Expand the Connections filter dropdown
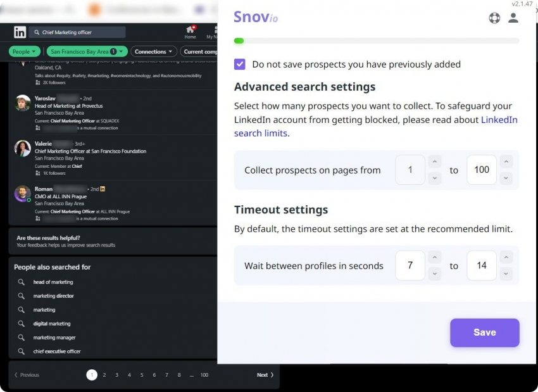538x392 pixels. pyautogui.click(x=153, y=51)
